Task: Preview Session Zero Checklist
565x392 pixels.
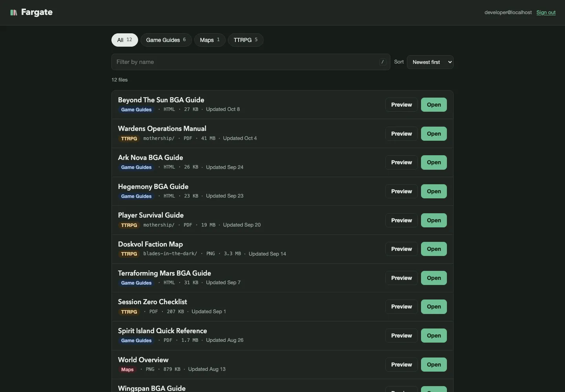Action: (x=401, y=307)
